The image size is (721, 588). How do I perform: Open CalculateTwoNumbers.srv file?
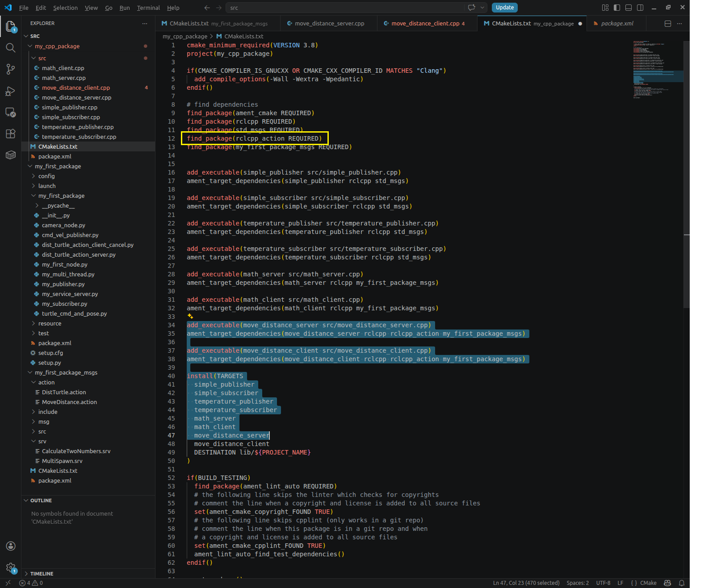click(76, 451)
